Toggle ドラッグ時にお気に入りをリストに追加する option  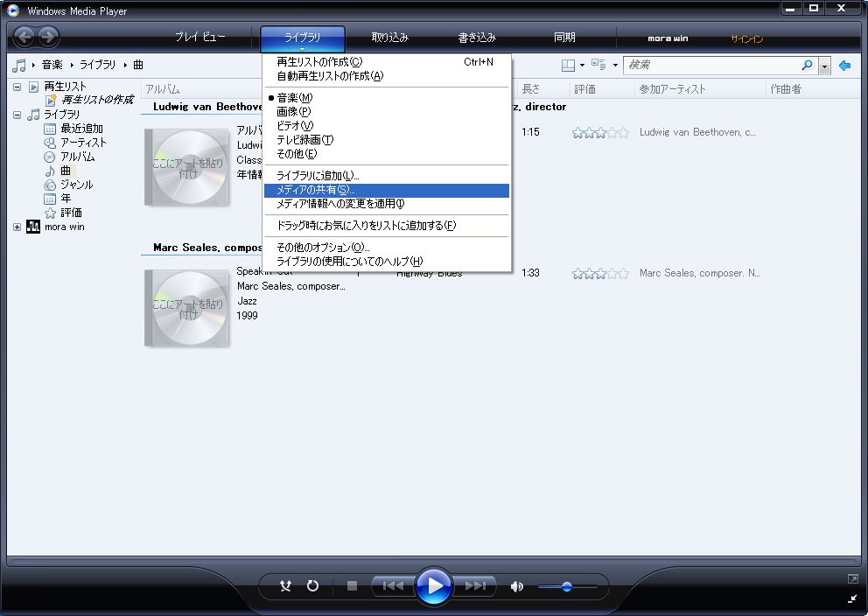387,225
